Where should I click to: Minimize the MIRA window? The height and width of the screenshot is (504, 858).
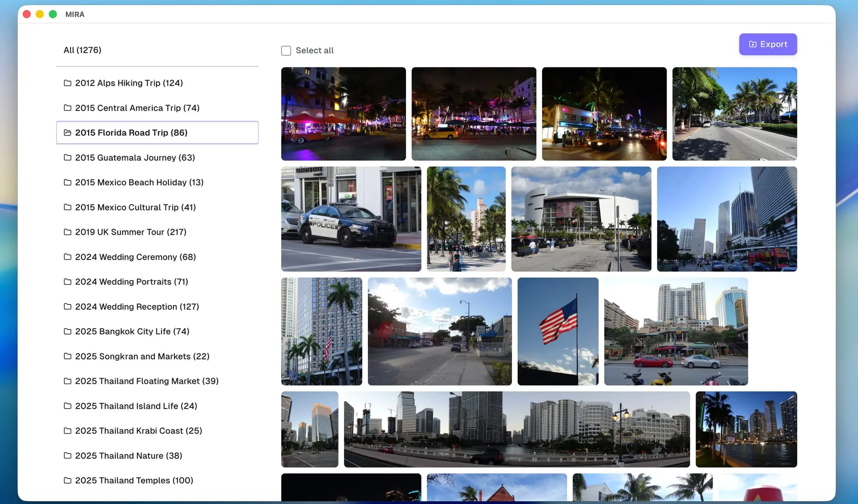[40, 14]
